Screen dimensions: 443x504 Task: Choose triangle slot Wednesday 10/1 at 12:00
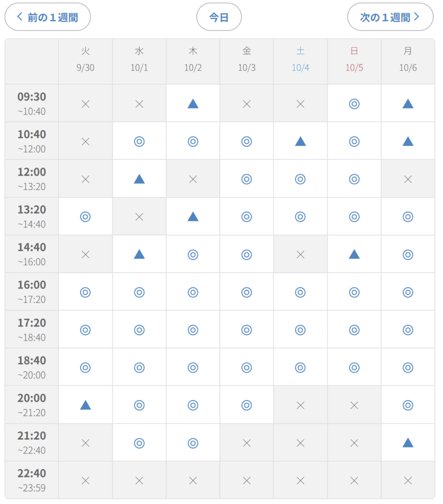coord(139,179)
